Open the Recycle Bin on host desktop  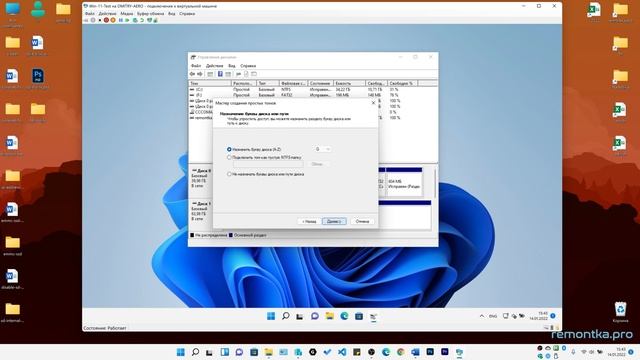tap(620, 312)
